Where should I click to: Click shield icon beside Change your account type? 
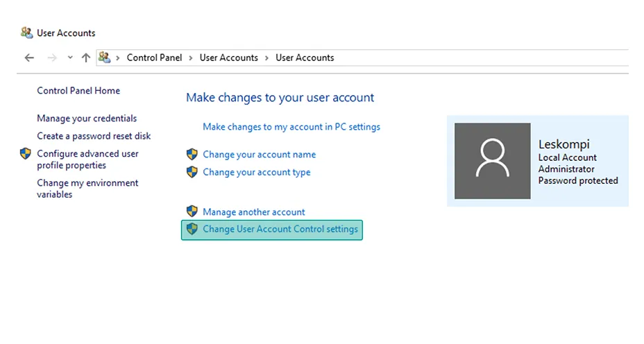(x=192, y=172)
